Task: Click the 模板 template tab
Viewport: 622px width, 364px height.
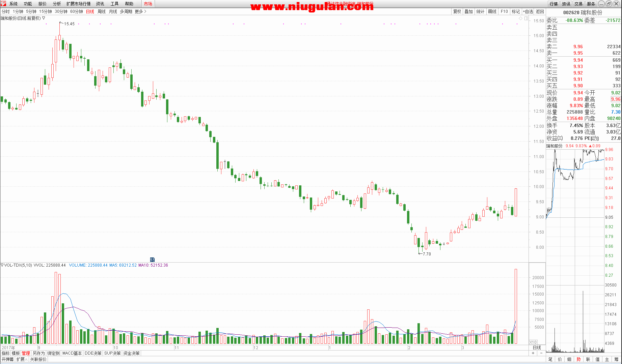Action: coord(16,353)
